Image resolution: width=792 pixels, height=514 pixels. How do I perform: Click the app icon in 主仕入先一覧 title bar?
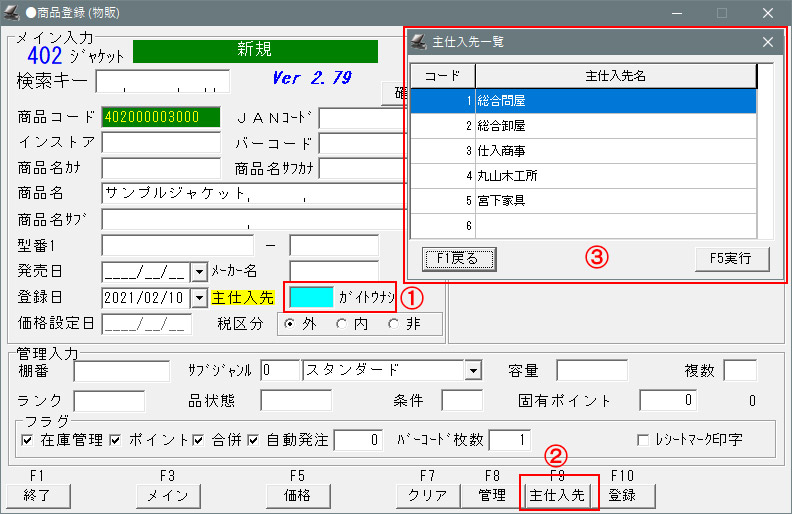[x=418, y=42]
